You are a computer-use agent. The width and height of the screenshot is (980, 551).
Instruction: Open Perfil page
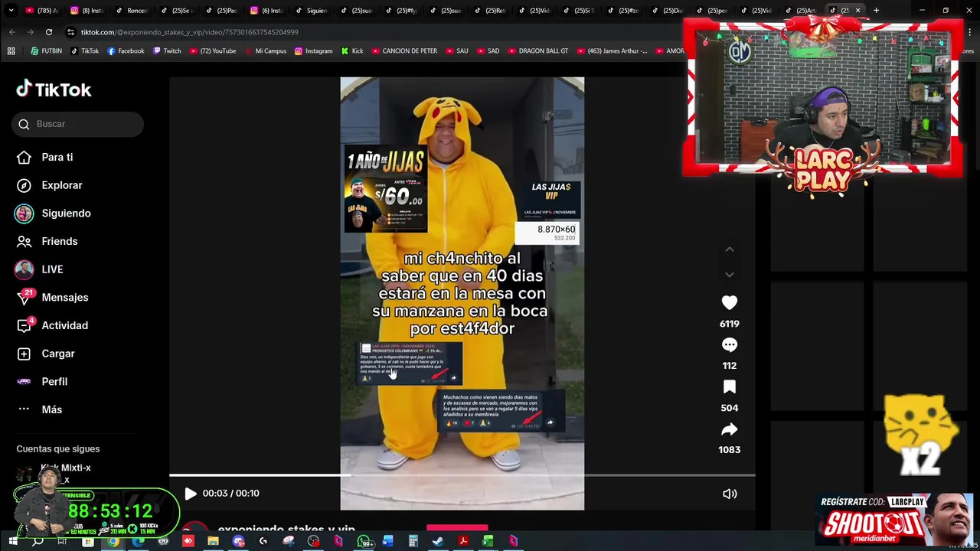pyautogui.click(x=42, y=381)
